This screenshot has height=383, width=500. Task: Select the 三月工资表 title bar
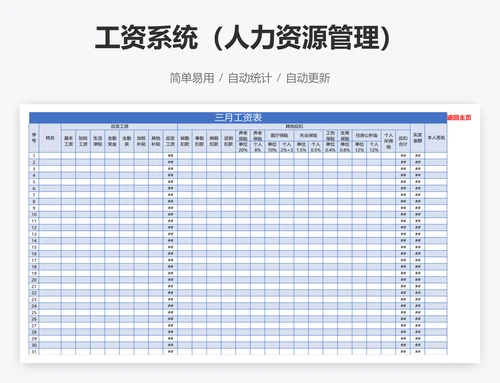click(x=238, y=118)
